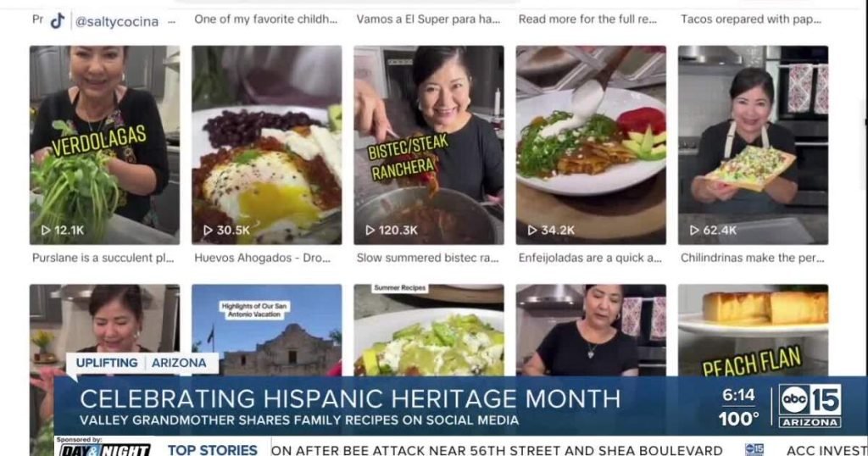Click play icon showing 120.3K views

coord(370,231)
